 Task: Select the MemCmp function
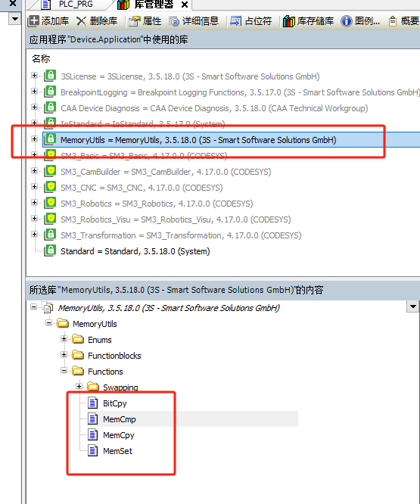click(x=120, y=419)
